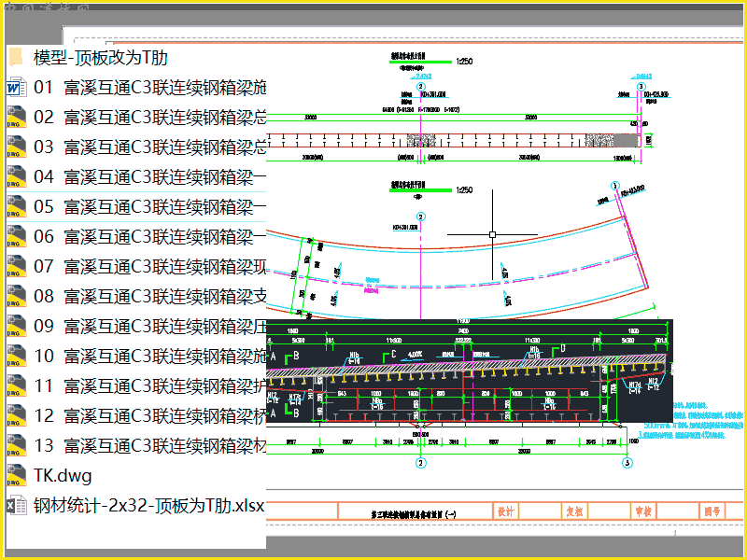This screenshot has height=560, width=747.
Task: Click the 设计 cell in title block
Action: coord(506,511)
